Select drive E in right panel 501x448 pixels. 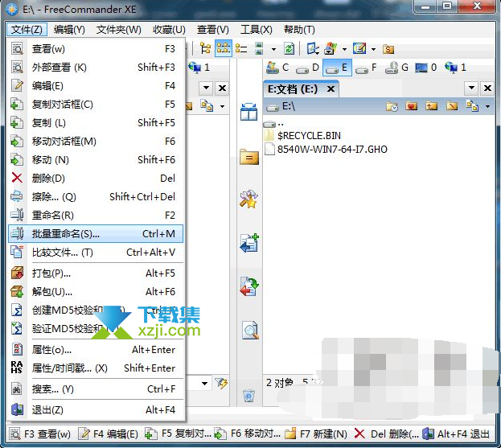[x=338, y=68]
